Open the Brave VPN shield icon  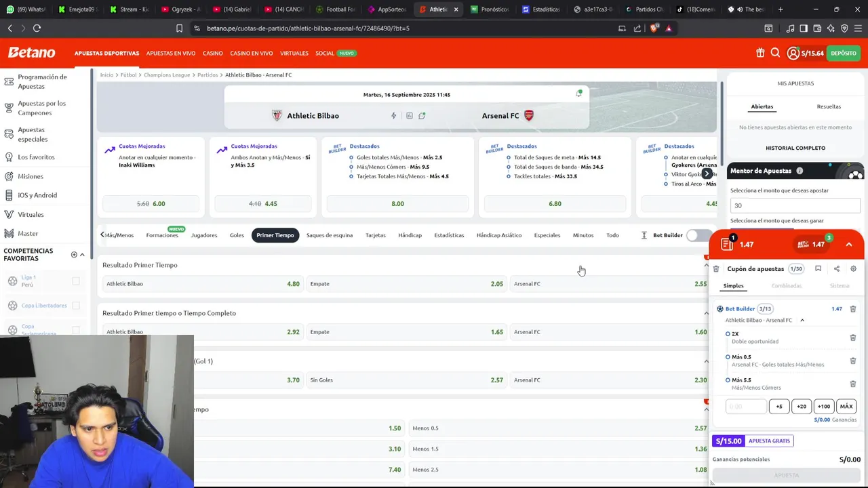tap(844, 28)
